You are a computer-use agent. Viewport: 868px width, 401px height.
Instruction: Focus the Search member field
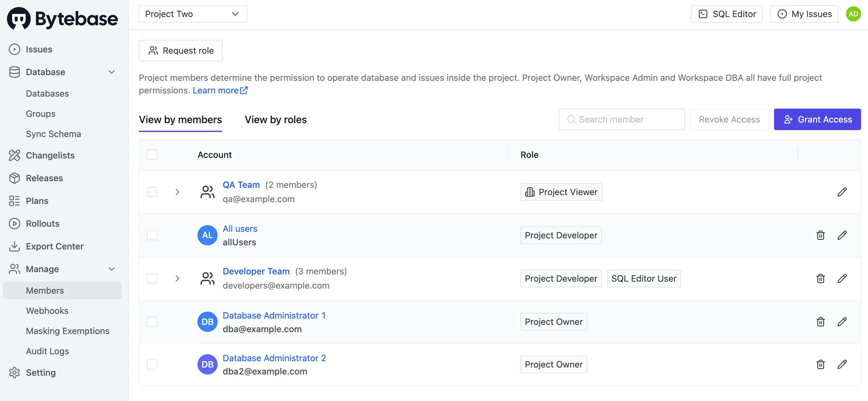click(622, 119)
